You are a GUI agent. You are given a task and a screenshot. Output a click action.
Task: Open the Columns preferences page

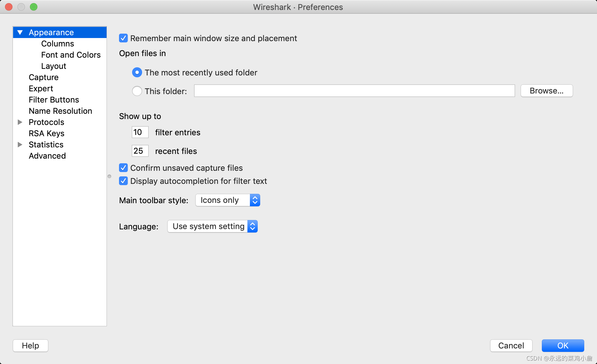click(x=58, y=44)
